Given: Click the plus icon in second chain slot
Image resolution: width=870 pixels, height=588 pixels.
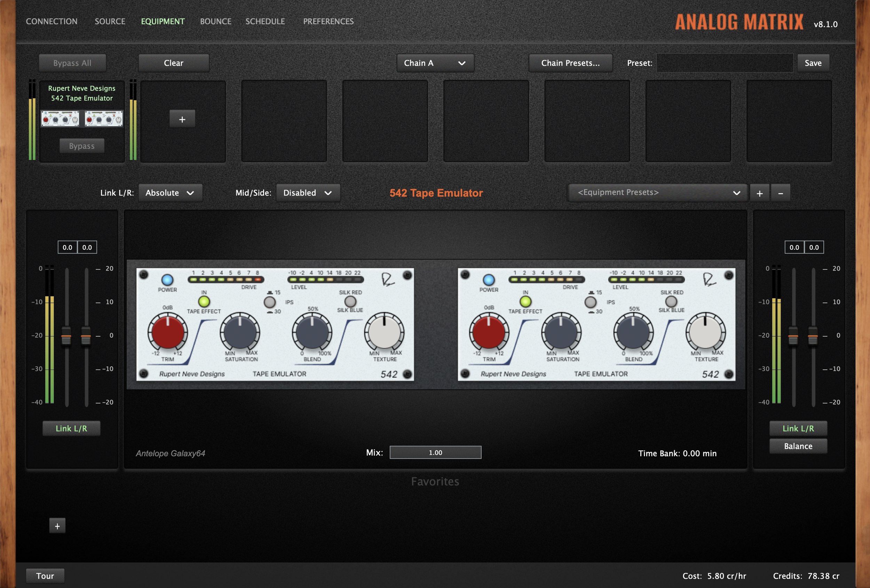Looking at the screenshot, I should 182,119.
